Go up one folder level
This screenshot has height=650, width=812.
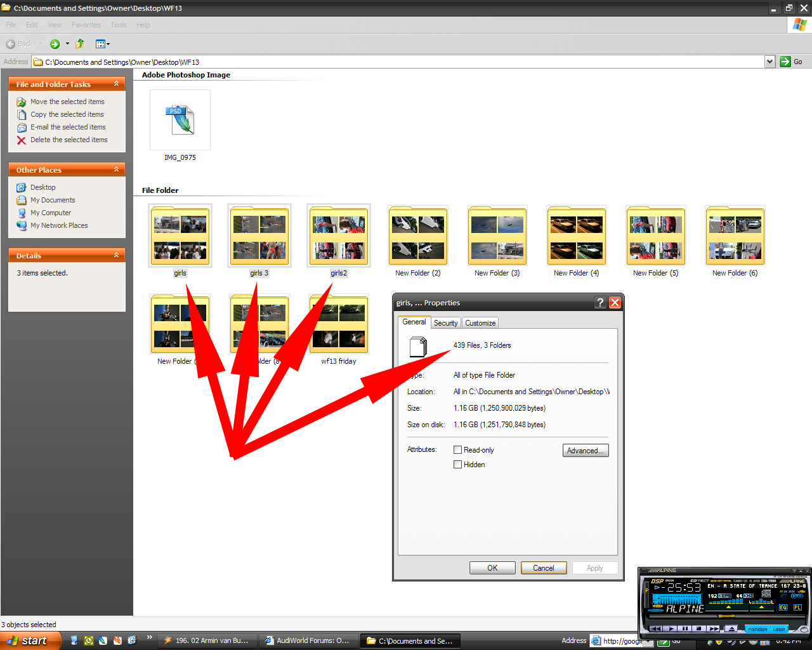coord(80,44)
